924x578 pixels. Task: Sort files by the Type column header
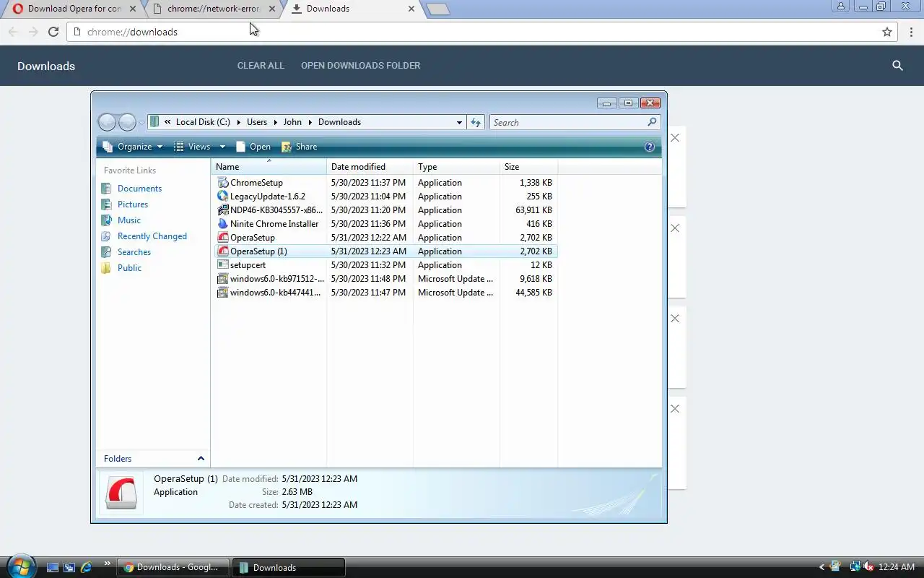point(456,167)
